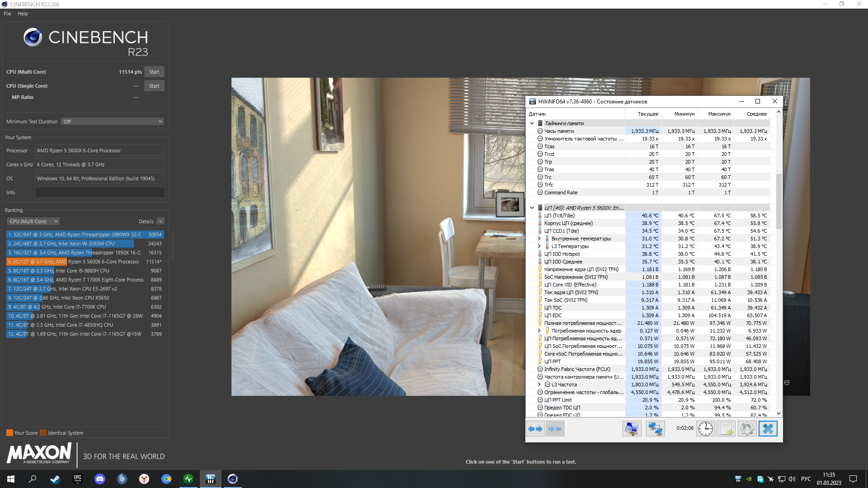Click the HWiNFO collapse columns arrows button
The width and height of the screenshot is (868, 488).
[x=555, y=429]
